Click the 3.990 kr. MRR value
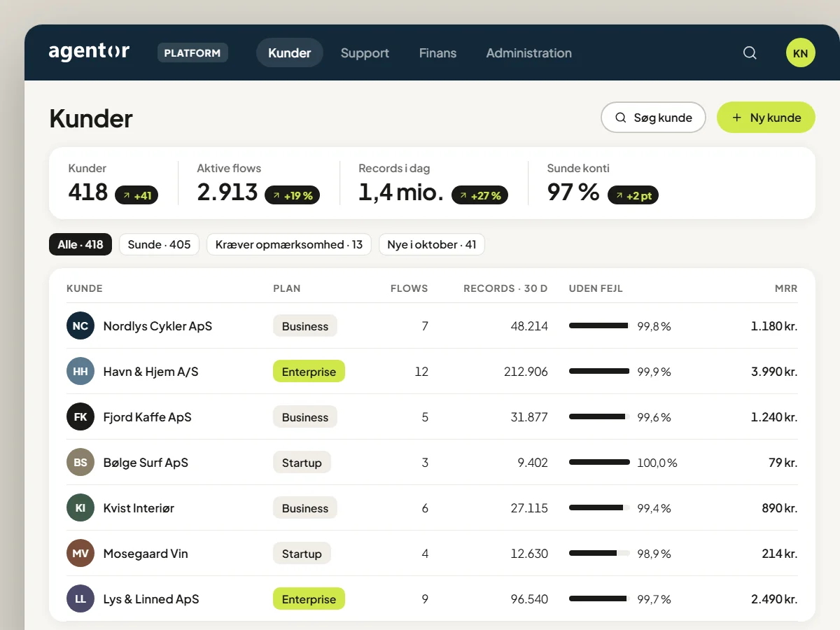 774,372
